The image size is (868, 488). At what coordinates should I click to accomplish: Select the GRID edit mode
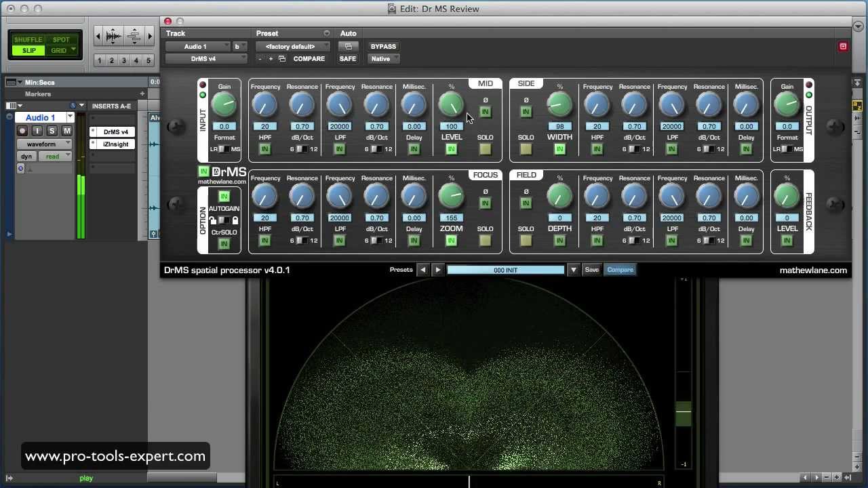coord(59,51)
